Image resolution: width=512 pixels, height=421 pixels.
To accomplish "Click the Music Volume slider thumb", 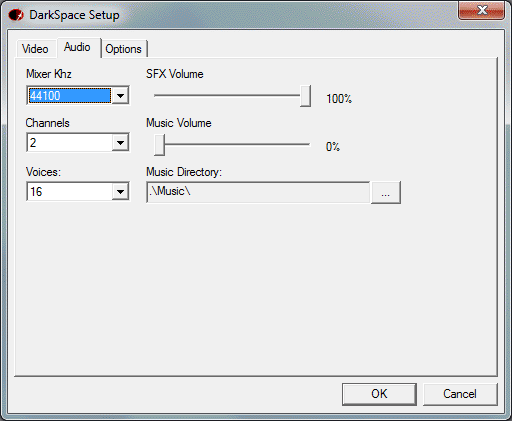I will [x=160, y=145].
